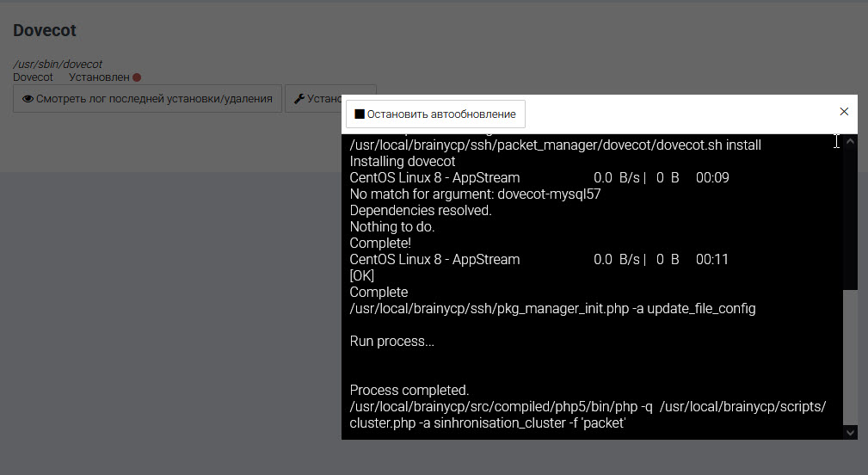The height and width of the screenshot is (475, 868).
Task: Click the Установлен status label
Action: click(x=99, y=77)
